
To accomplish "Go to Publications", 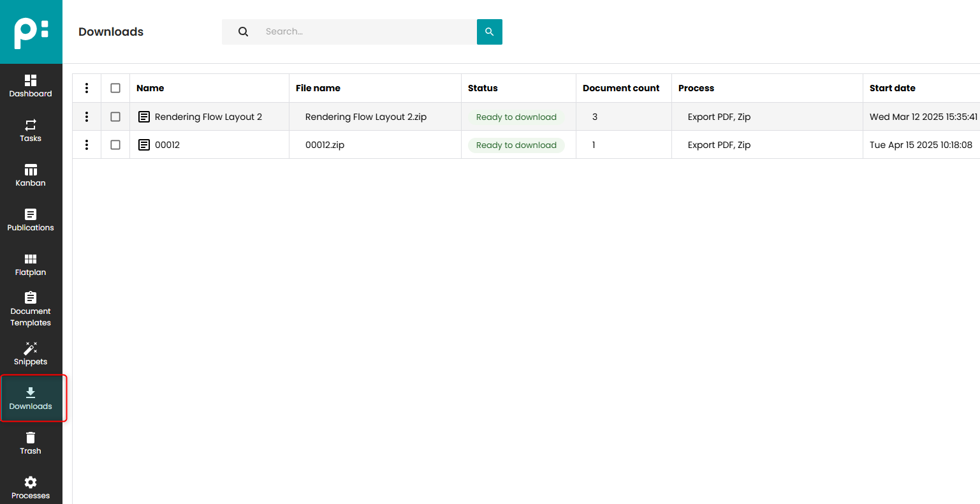I will pos(30,219).
